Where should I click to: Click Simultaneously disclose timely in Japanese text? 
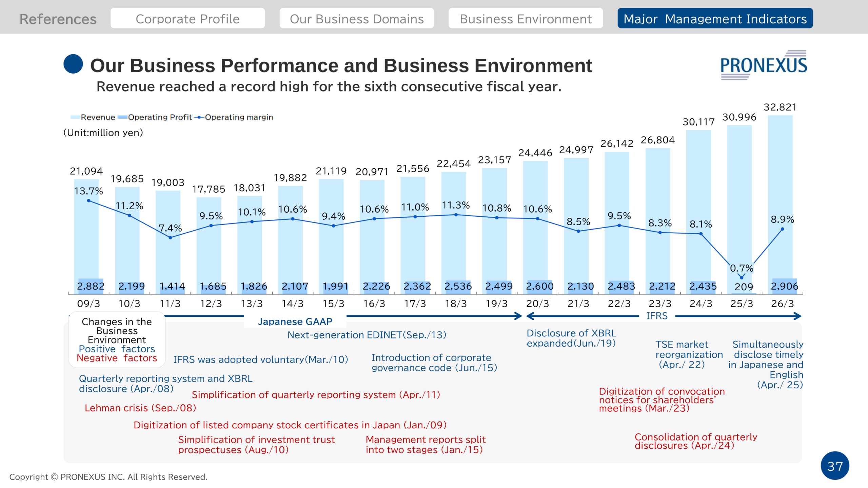click(766, 365)
